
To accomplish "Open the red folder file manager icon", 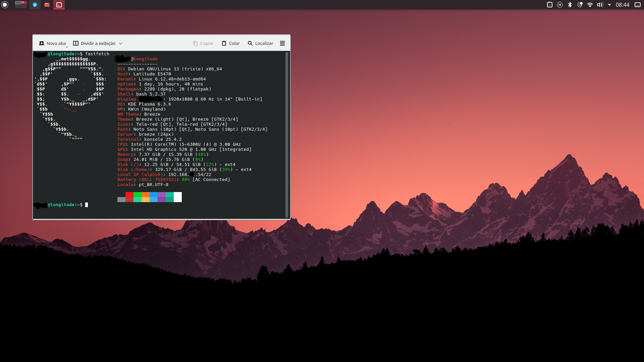I will coord(47,5).
